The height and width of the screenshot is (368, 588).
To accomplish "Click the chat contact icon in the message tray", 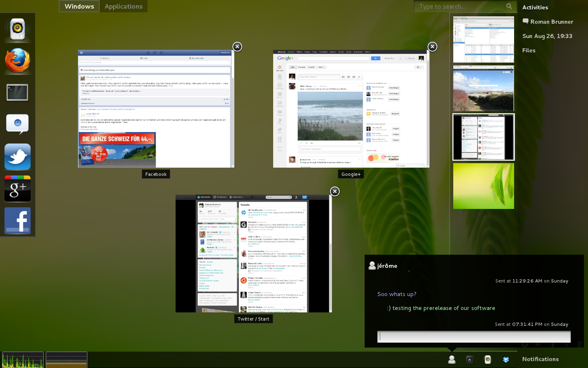I will point(452,359).
